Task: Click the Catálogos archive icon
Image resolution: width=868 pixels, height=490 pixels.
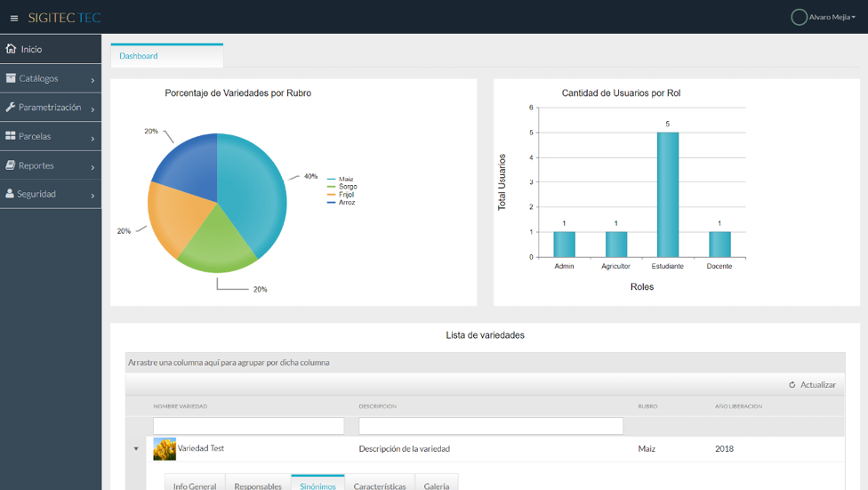Action: [x=11, y=78]
